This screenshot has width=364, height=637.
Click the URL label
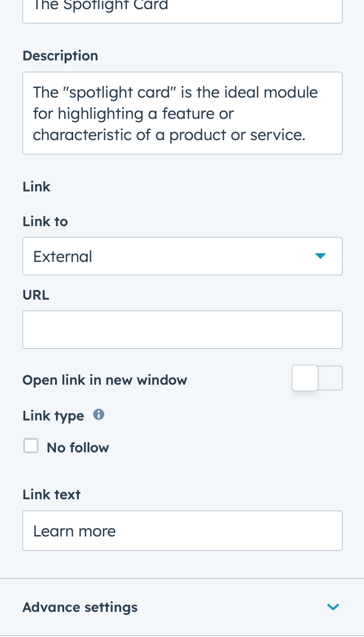(36, 295)
